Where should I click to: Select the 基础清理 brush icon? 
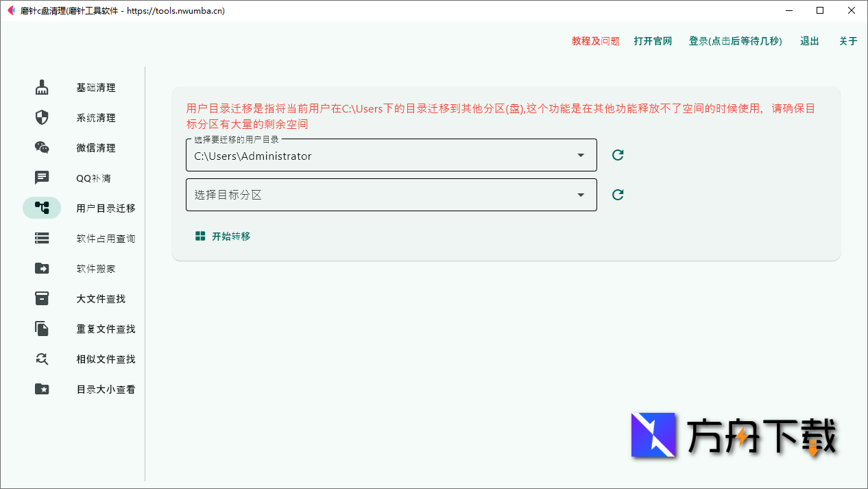point(41,87)
